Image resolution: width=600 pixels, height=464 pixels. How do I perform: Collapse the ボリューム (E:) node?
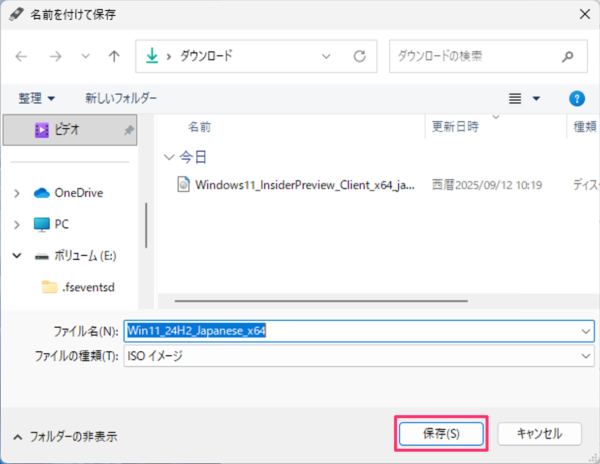(17, 256)
